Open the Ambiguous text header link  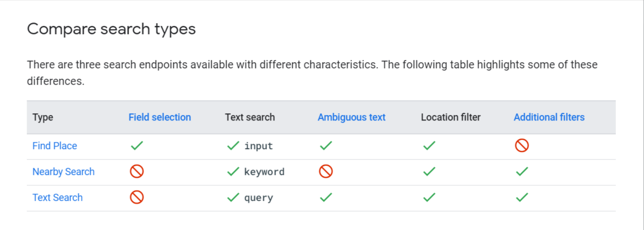[352, 117]
